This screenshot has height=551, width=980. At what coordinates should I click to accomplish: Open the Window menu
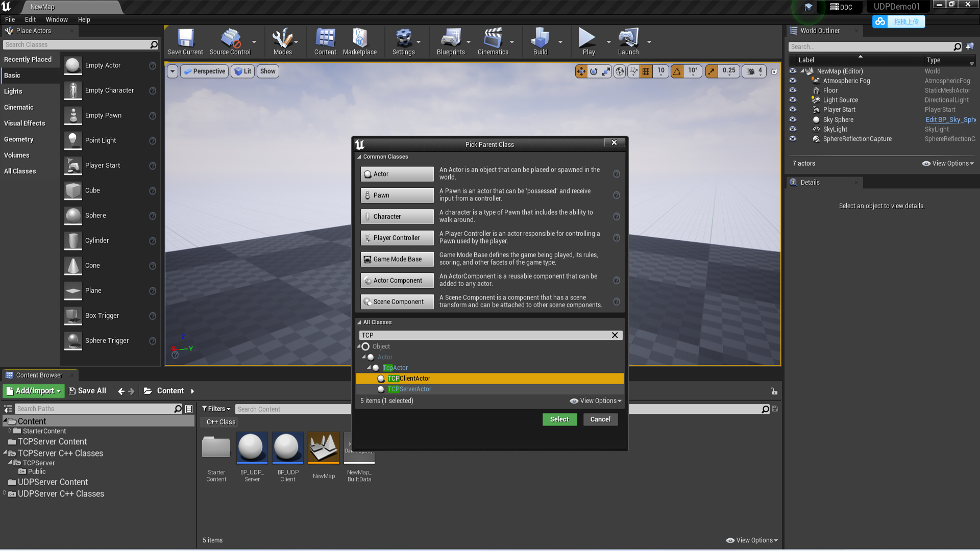tap(56, 19)
